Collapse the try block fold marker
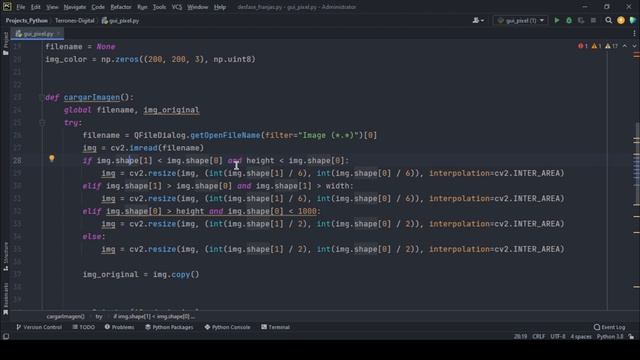The image size is (640, 360). pos(42,122)
